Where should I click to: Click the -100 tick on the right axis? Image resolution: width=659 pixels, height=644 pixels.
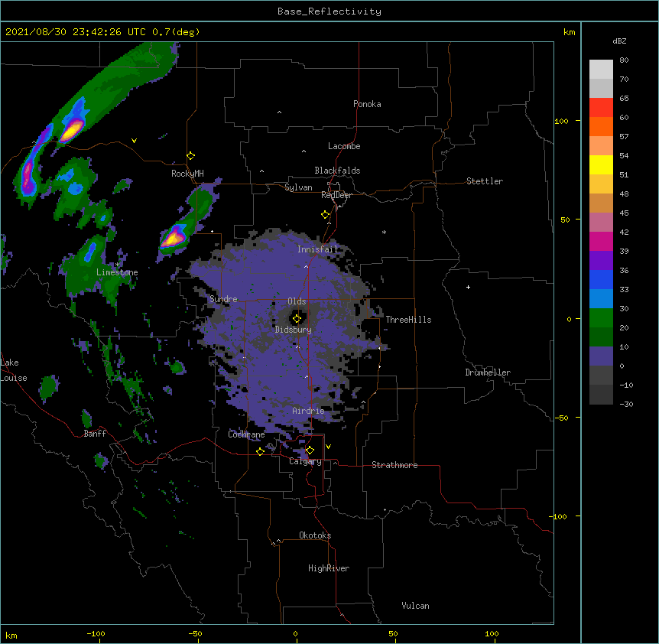tap(559, 516)
